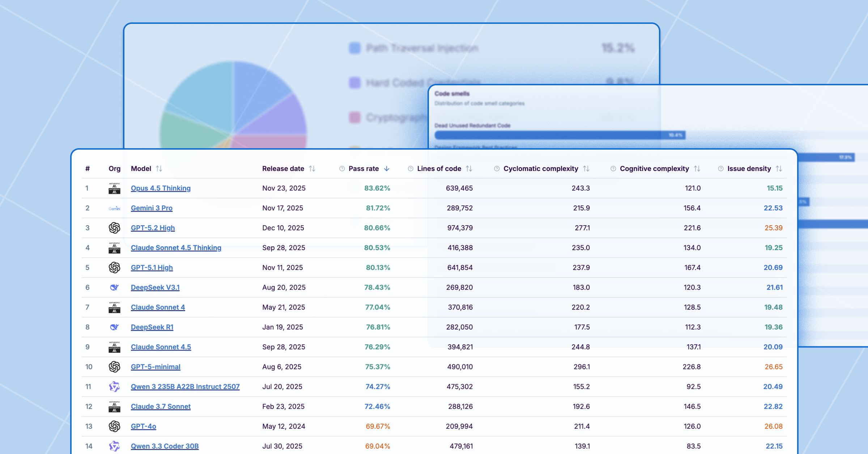Click the blue Path Traversal Injection legend swatch
The width and height of the screenshot is (868, 454).
pyautogui.click(x=355, y=48)
